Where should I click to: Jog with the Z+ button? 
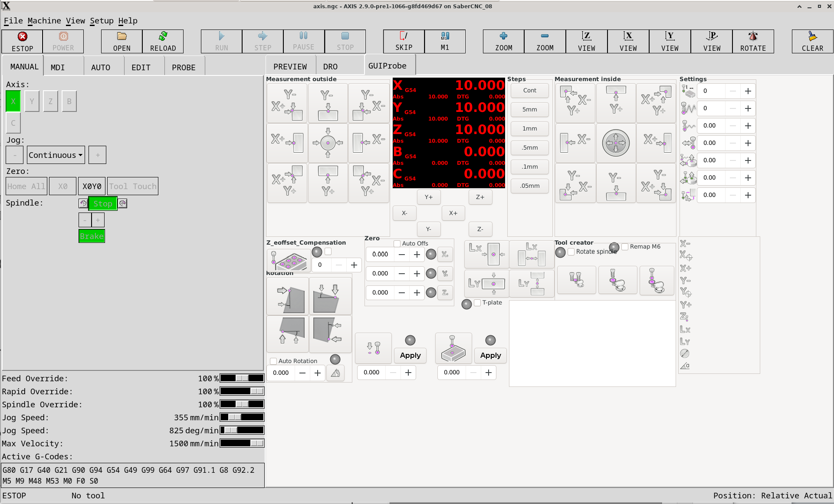pyautogui.click(x=480, y=197)
